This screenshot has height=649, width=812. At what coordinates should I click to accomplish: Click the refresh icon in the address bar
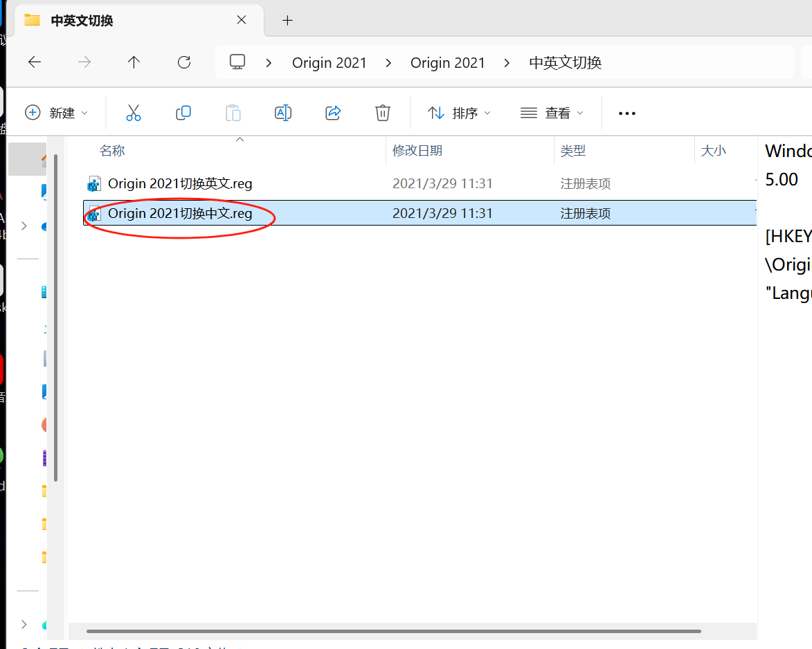[183, 62]
